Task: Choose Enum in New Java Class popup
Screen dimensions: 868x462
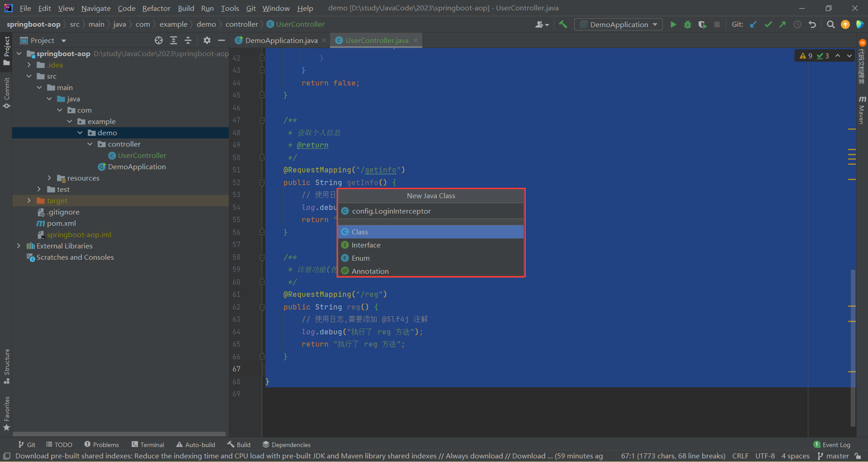Action: (431, 258)
